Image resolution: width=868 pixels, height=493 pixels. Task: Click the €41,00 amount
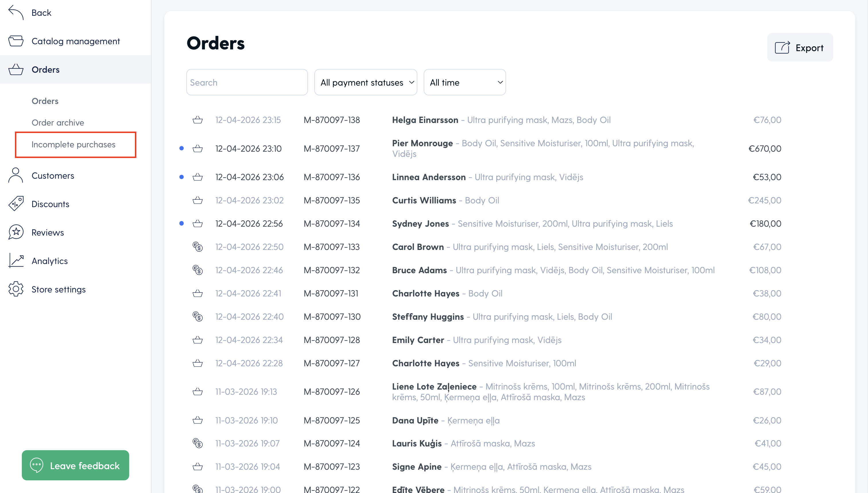(768, 443)
